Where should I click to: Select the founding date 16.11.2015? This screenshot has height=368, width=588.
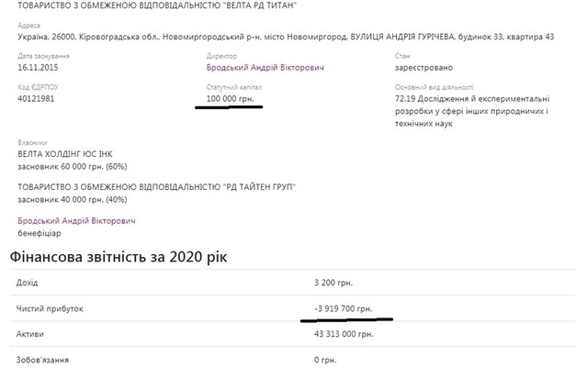40,68
